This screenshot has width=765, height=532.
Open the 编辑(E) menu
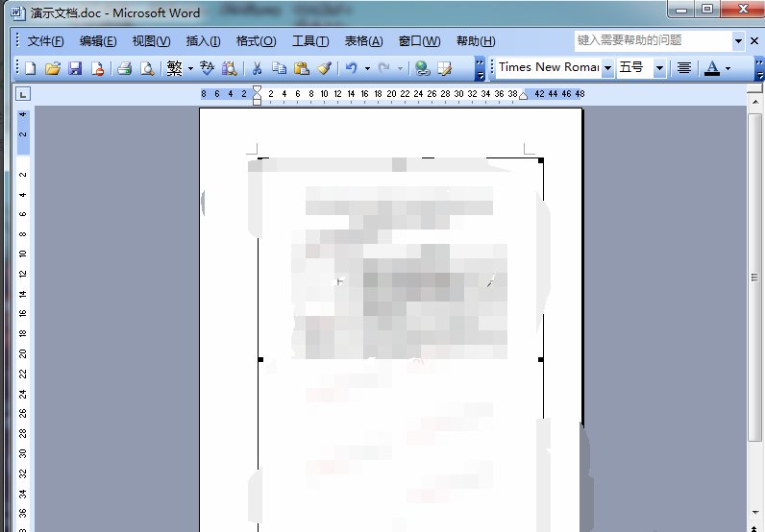tap(98, 41)
